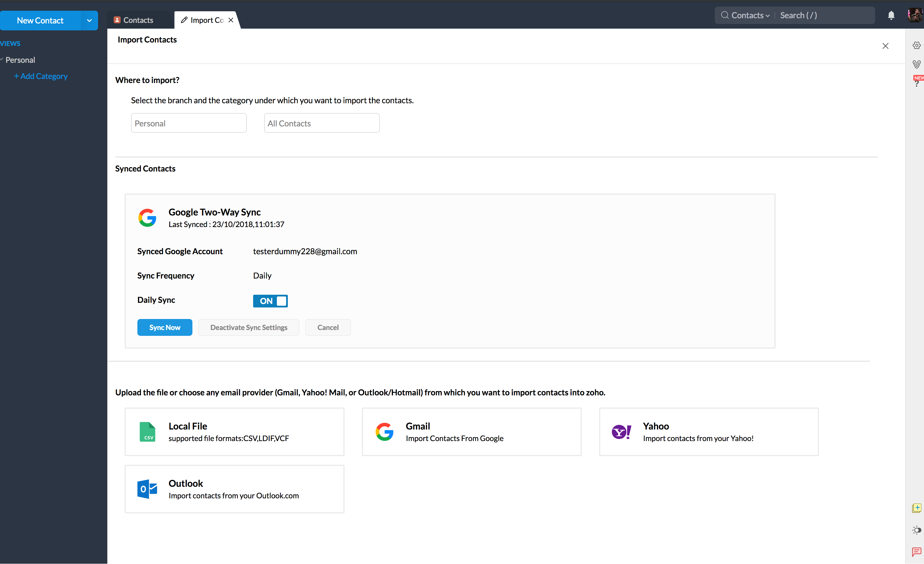Choose Yahoo import option

point(709,432)
